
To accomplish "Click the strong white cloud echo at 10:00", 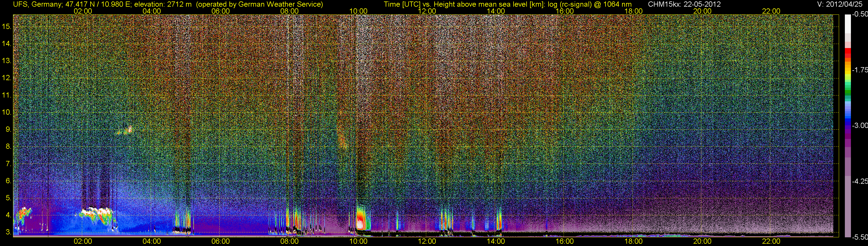I will click(x=361, y=222).
